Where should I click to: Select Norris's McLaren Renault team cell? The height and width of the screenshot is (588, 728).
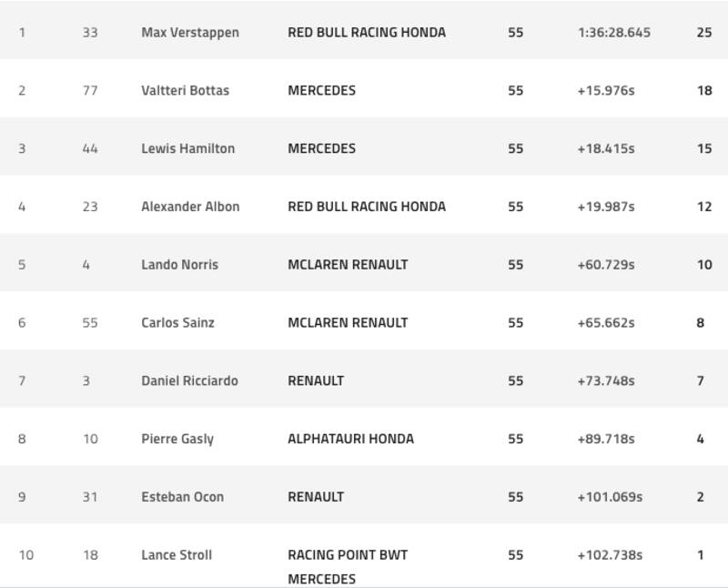click(348, 265)
